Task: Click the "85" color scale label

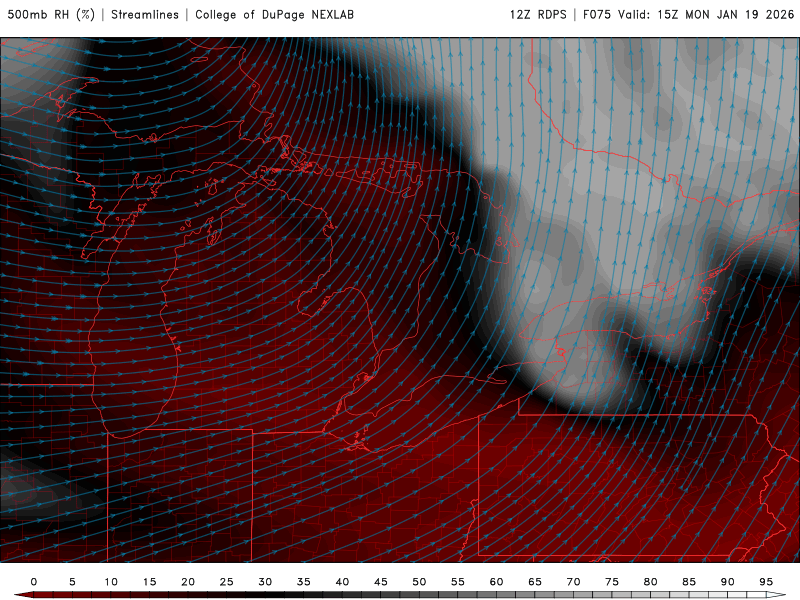Action: point(689,582)
